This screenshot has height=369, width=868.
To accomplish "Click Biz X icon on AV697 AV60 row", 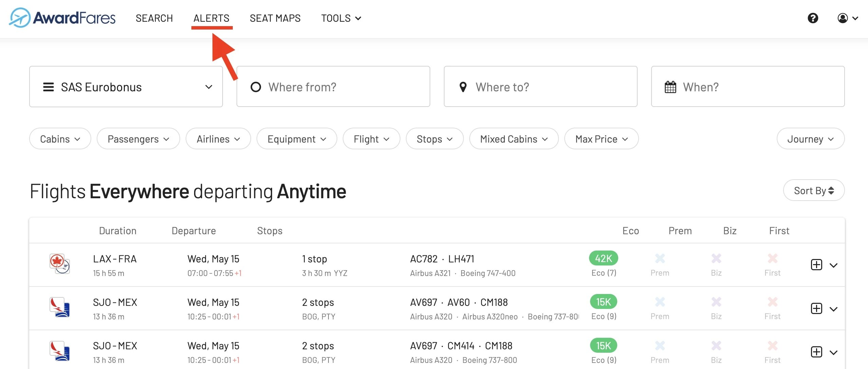I will [716, 302].
